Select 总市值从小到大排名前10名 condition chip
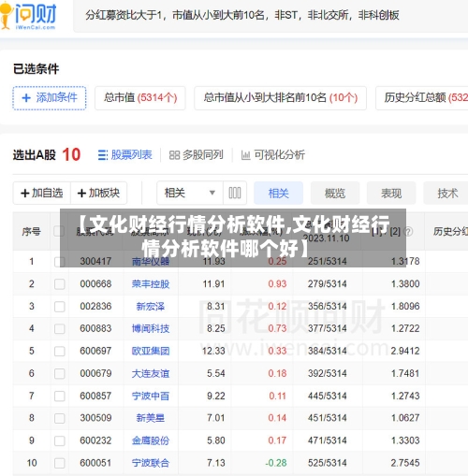Image resolution: width=468 pixels, height=476 pixels. click(x=280, y=98)
